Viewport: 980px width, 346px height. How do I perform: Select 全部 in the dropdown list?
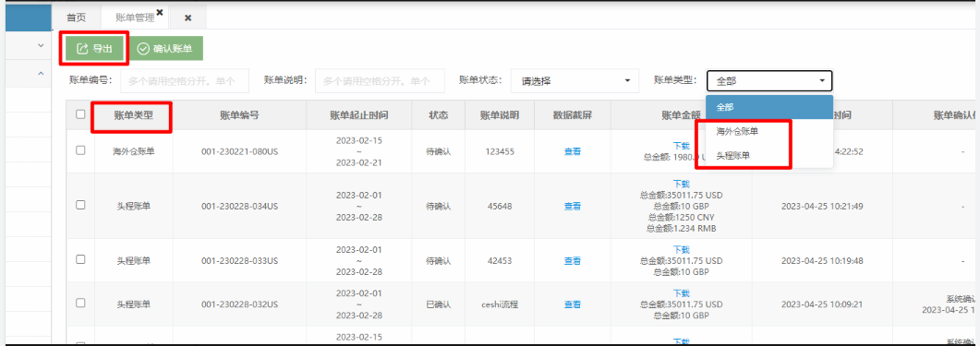[769, 107]
